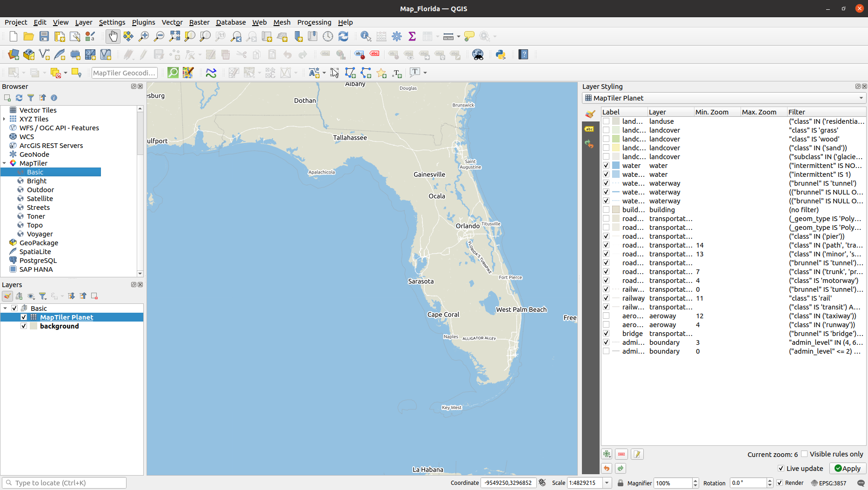Click the water rule blue color swatch
Image resolution: width=868 pixels, height=490 pixels.
615,166
